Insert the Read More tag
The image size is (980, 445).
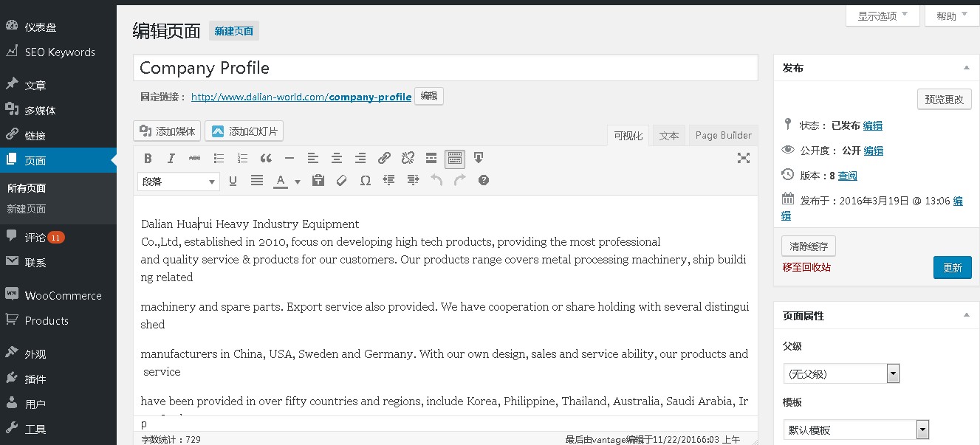pos(431,158)
